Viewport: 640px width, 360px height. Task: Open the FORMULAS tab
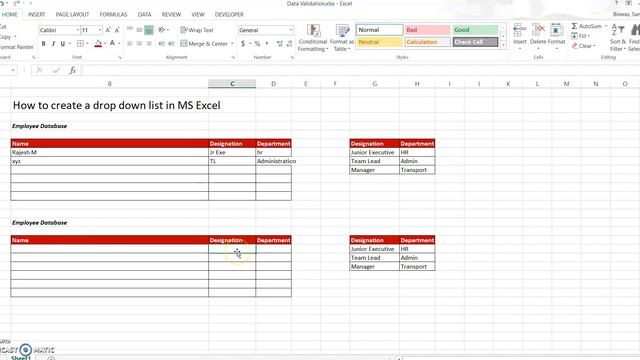point(113,14)
